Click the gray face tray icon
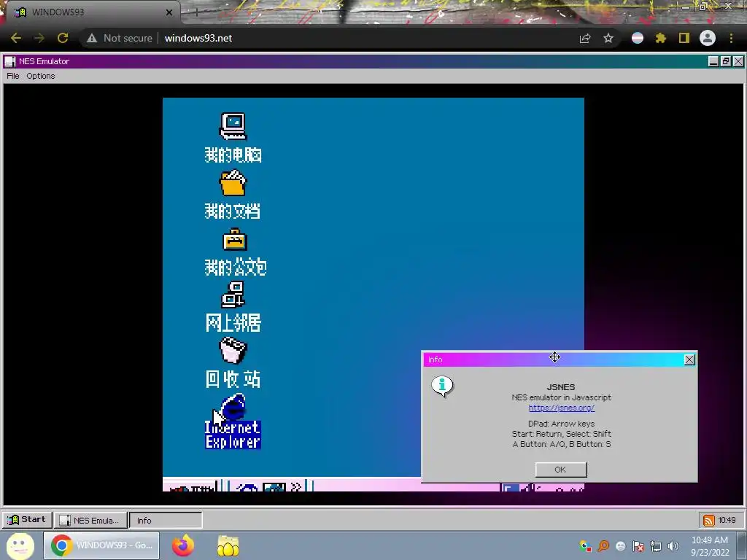The height and width of the screenshot is (560, 747). pyautogui.click(x=620, y=546)
